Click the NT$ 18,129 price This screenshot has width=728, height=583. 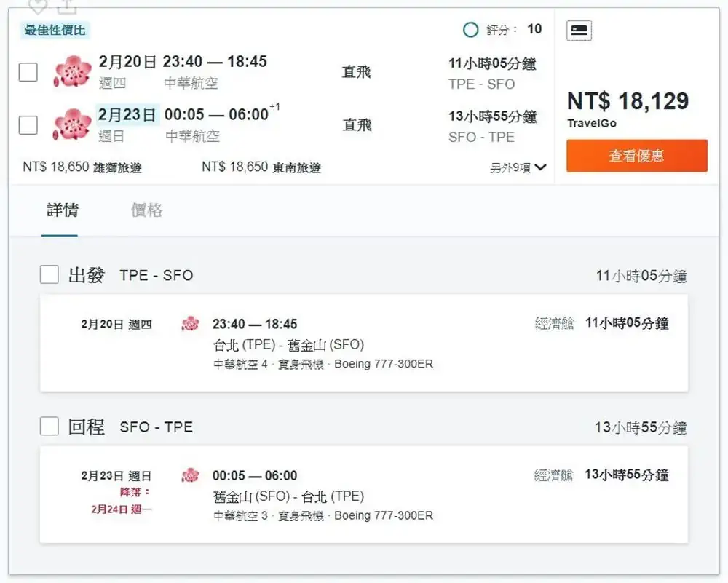(x=628, y=100)
